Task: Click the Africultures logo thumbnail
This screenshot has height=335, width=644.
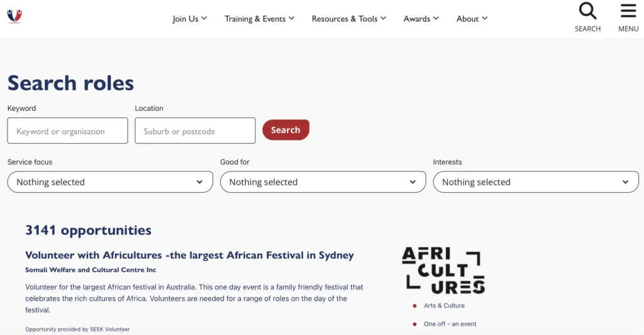Action: 443,270
